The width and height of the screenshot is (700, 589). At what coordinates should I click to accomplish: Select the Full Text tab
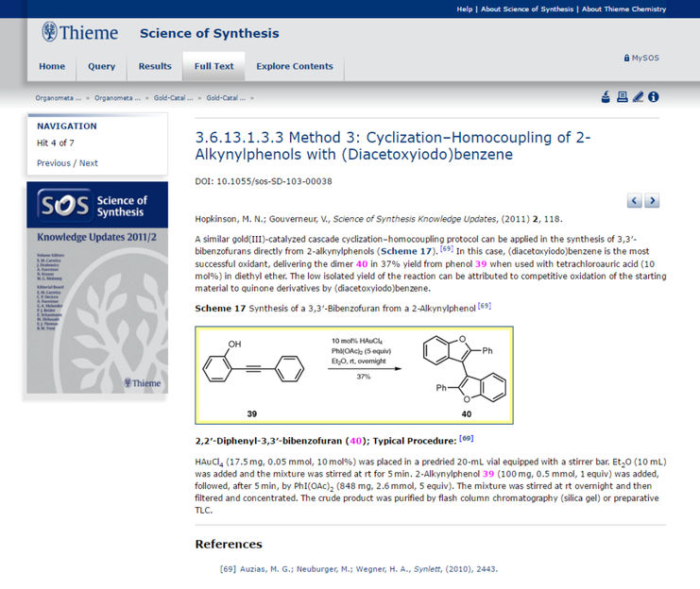pos(213,66)
